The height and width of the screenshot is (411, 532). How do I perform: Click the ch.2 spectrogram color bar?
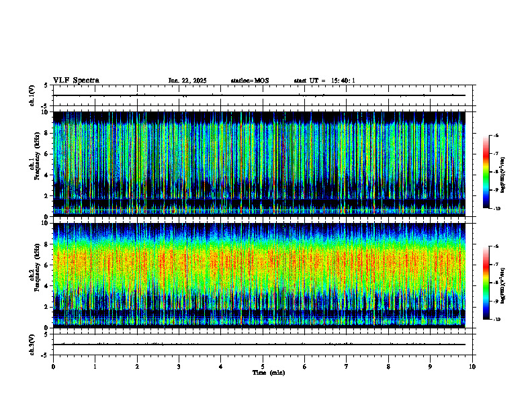point(486,283)
